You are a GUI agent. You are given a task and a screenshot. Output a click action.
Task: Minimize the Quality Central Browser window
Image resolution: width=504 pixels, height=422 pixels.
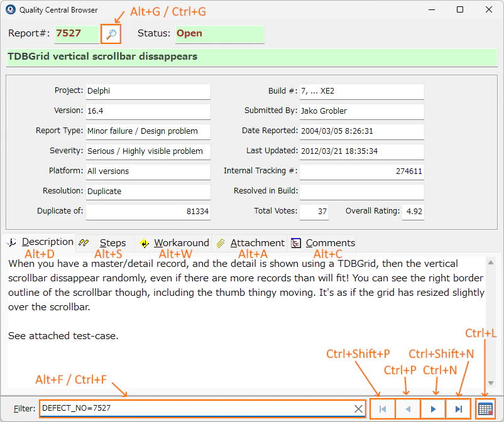tap(432, 9)
